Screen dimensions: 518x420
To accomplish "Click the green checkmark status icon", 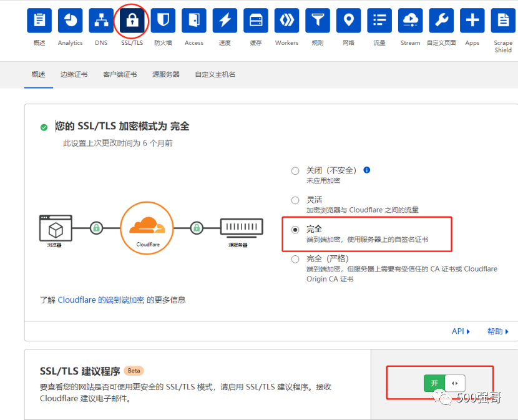I will click(44, 127).
